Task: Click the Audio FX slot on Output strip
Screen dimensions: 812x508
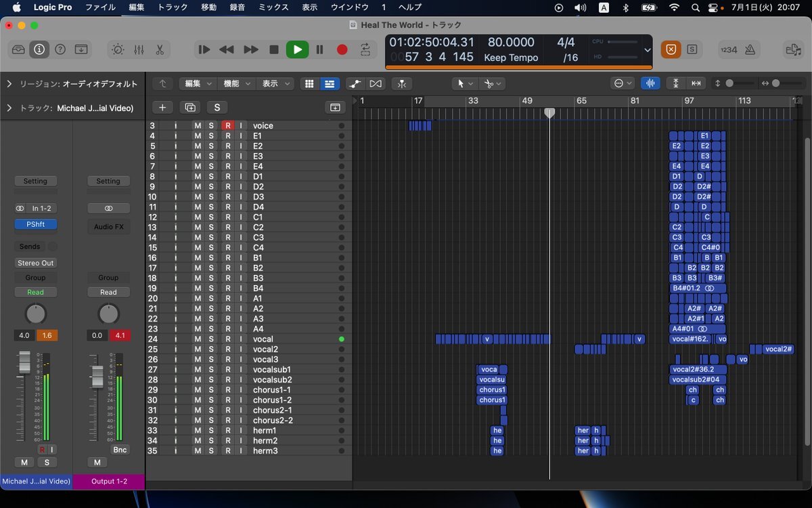Action: [x=108, y=227]
